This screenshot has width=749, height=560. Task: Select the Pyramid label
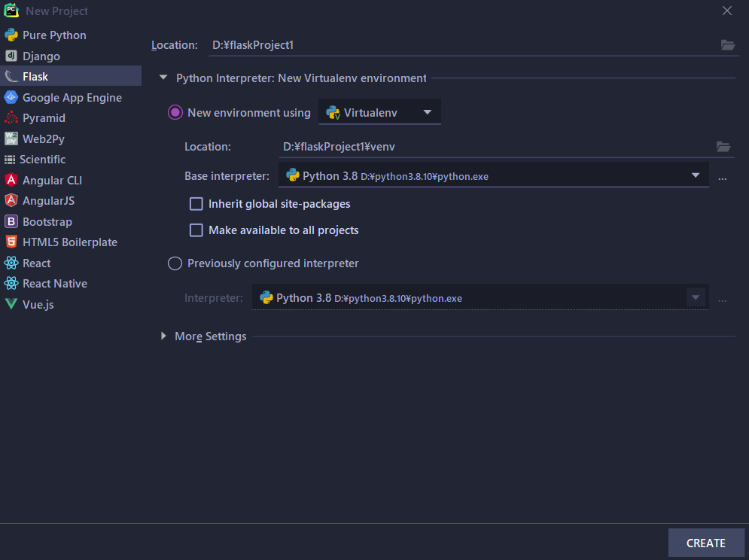click(x=44, y=118)
